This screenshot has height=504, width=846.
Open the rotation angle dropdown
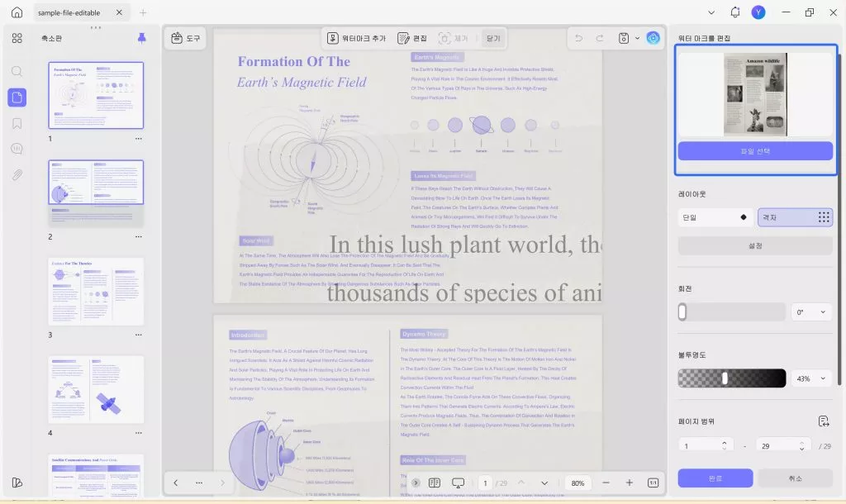tap(811, 311)
